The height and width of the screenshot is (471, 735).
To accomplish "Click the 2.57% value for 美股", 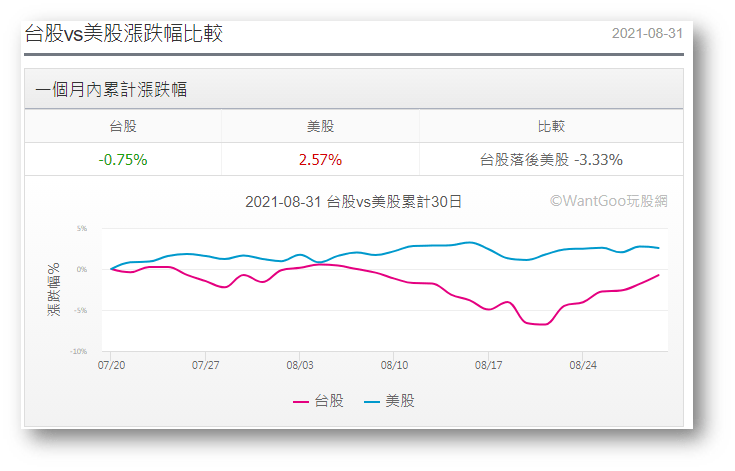I will click(x=320, y=159).
